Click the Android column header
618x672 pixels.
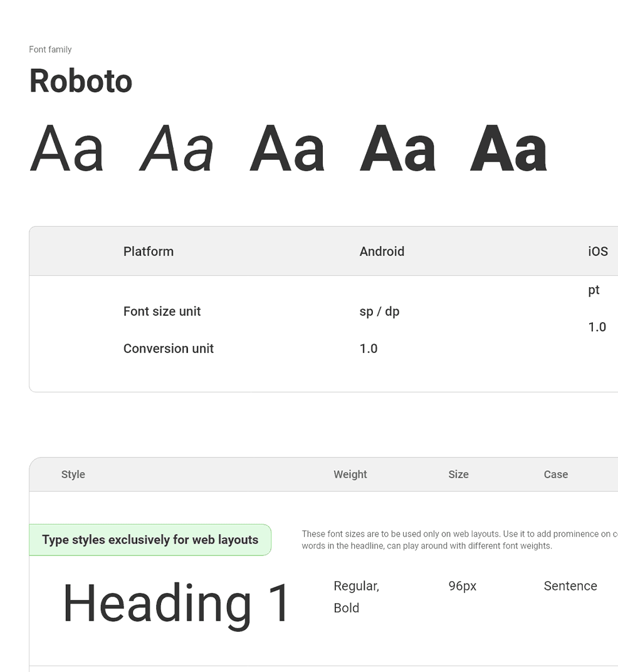click(382, 251)
